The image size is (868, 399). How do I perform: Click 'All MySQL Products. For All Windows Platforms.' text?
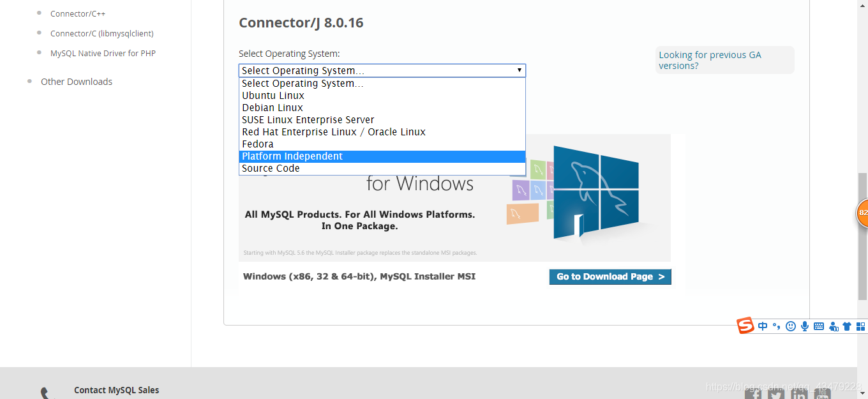point(360,215)
